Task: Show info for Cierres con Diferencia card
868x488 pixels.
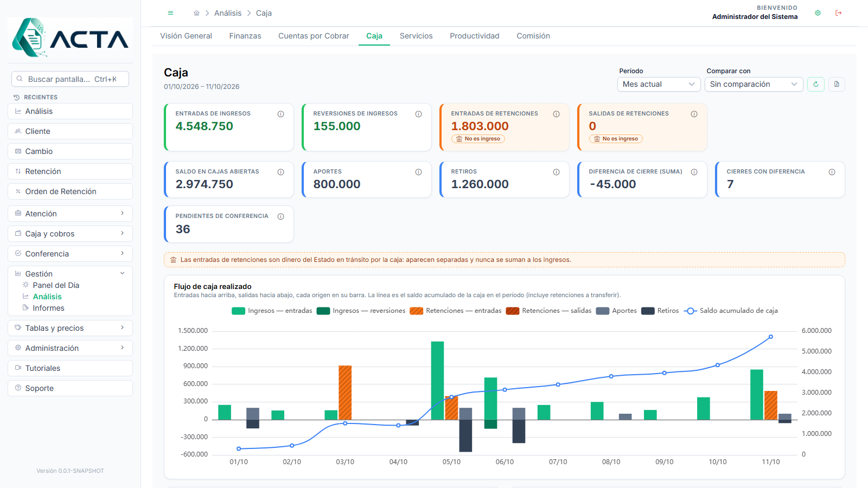Action: click(832, 172)
